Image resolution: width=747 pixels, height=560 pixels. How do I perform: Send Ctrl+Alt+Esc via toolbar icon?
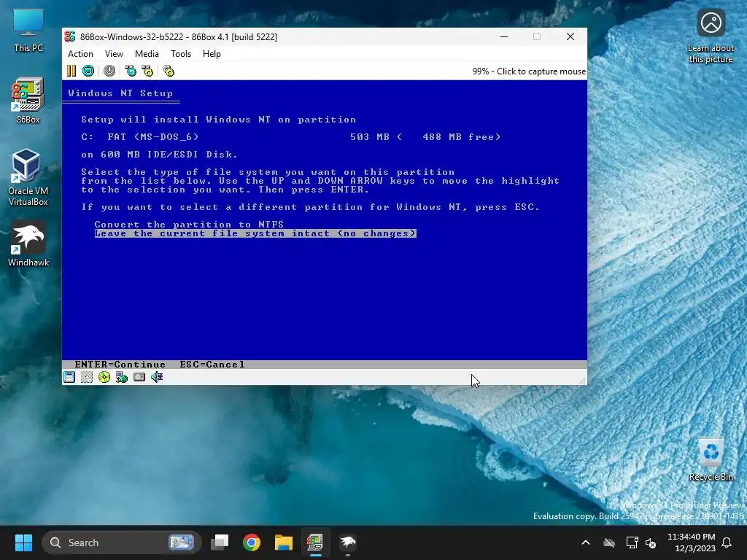pyautogui.click(x=147, y=71)
